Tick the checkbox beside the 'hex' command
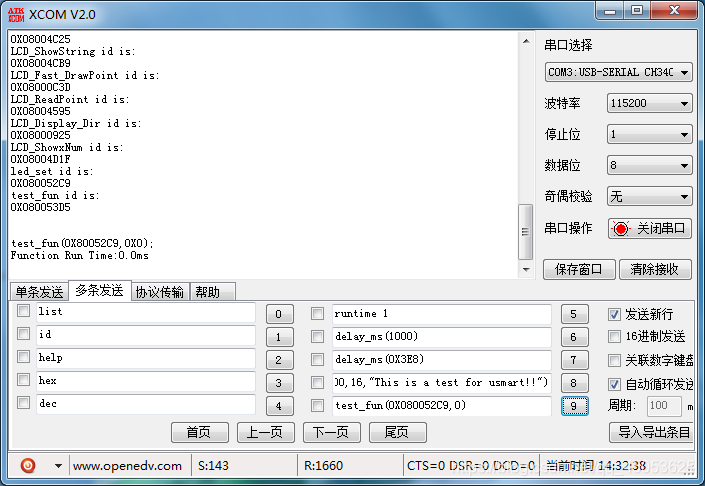This screenshot has width=705, height=486. [23, 379]
